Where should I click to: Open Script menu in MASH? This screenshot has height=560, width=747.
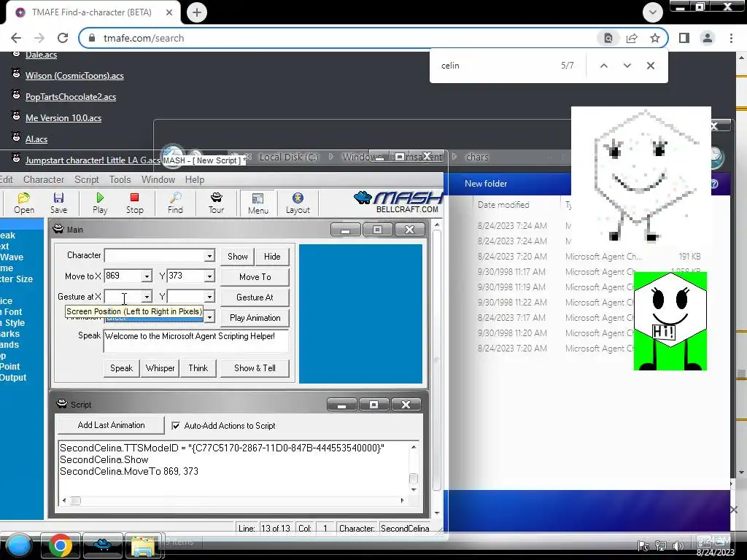(87, 179)
